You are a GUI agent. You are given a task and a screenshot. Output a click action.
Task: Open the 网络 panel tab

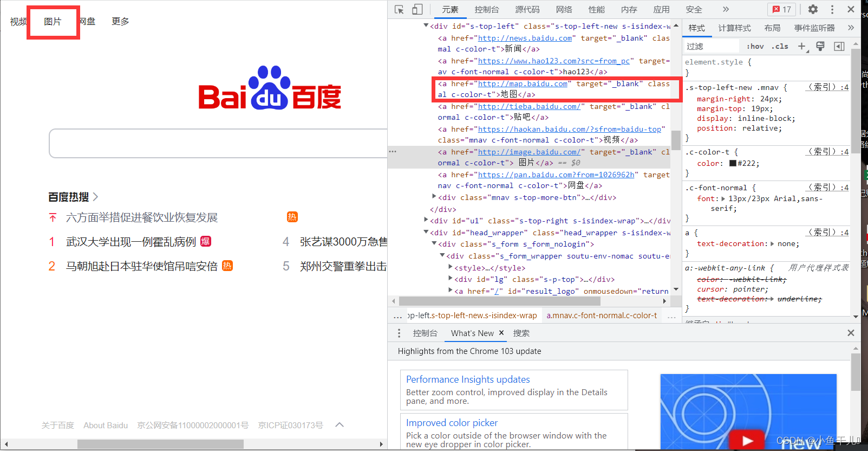click(564, 9)
